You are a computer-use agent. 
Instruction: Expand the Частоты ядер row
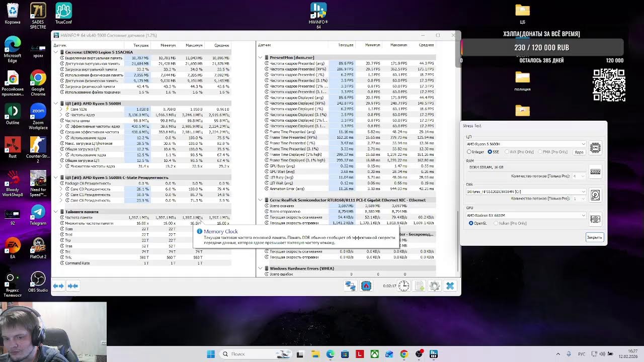(x=61, y=115)
